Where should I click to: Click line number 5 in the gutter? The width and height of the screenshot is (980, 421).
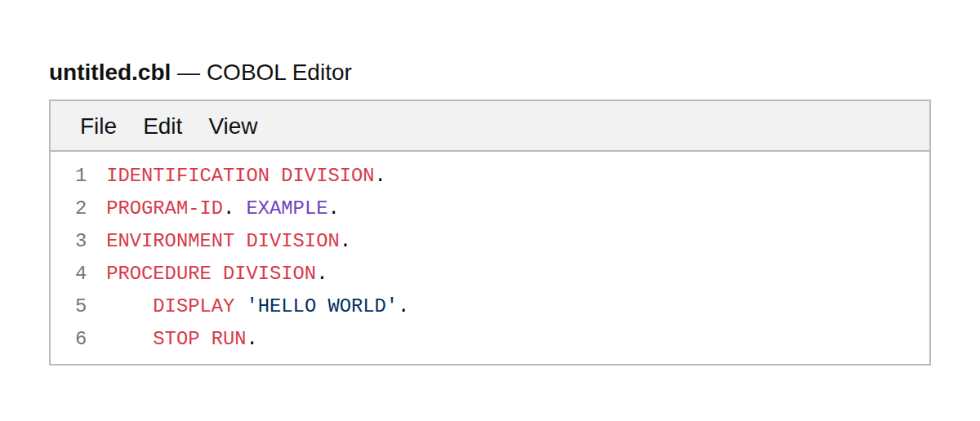(x=81, y=306)
